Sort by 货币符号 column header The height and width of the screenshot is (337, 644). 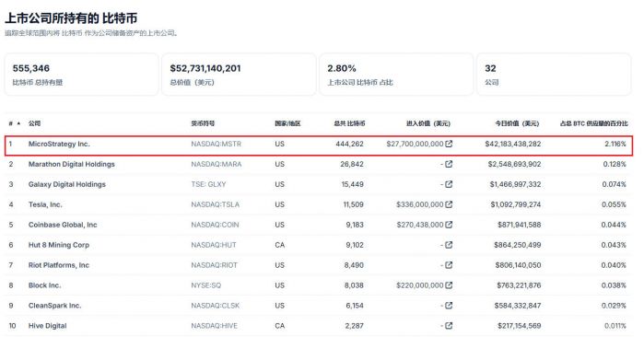pos(203,123)
